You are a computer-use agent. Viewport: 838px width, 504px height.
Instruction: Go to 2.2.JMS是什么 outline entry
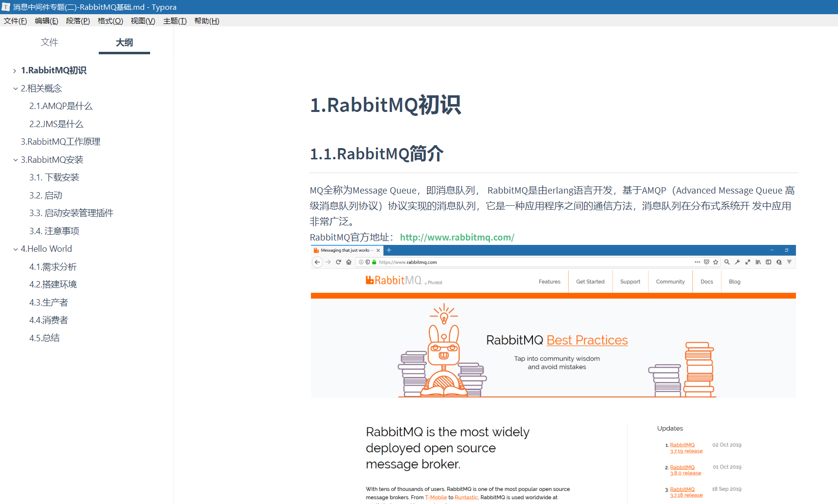[x=56, y=124]
